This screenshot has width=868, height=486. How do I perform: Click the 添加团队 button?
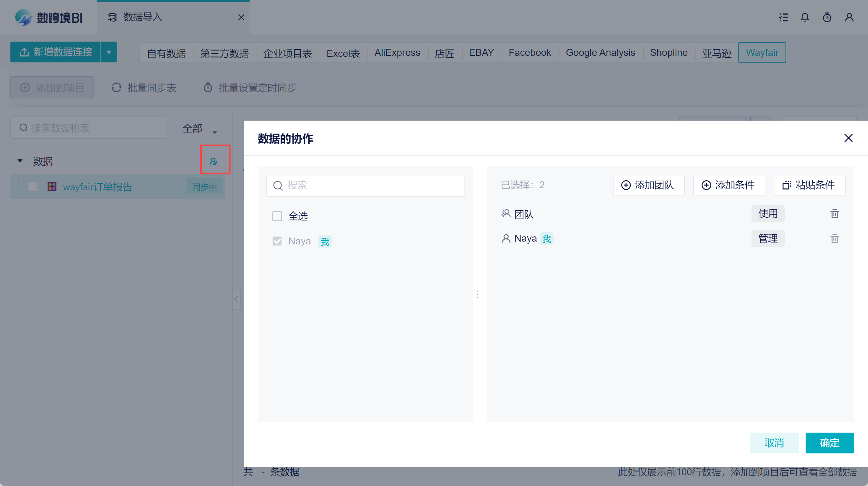[x=648, y=185]
